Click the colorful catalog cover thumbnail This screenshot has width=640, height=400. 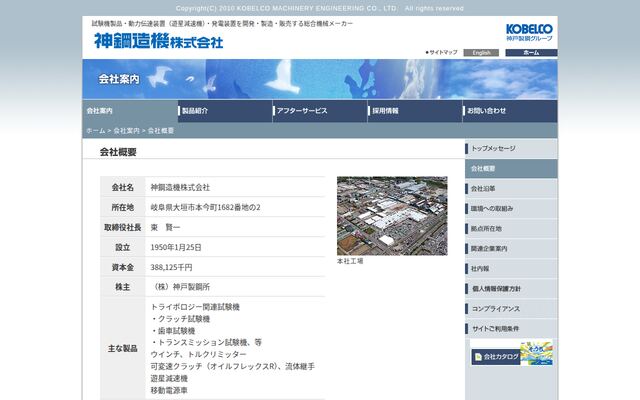point(537,353)
